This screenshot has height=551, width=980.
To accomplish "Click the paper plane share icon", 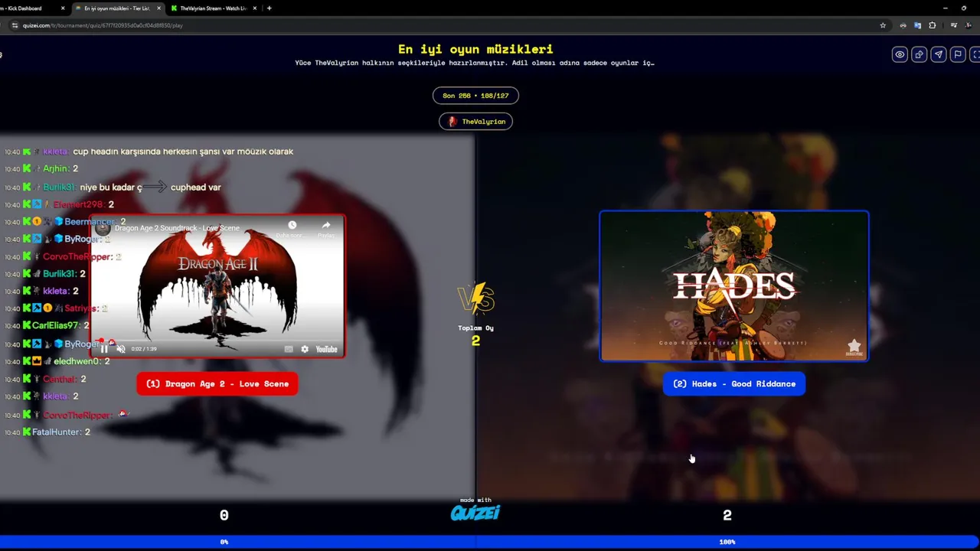I will [x=938, y=54].
